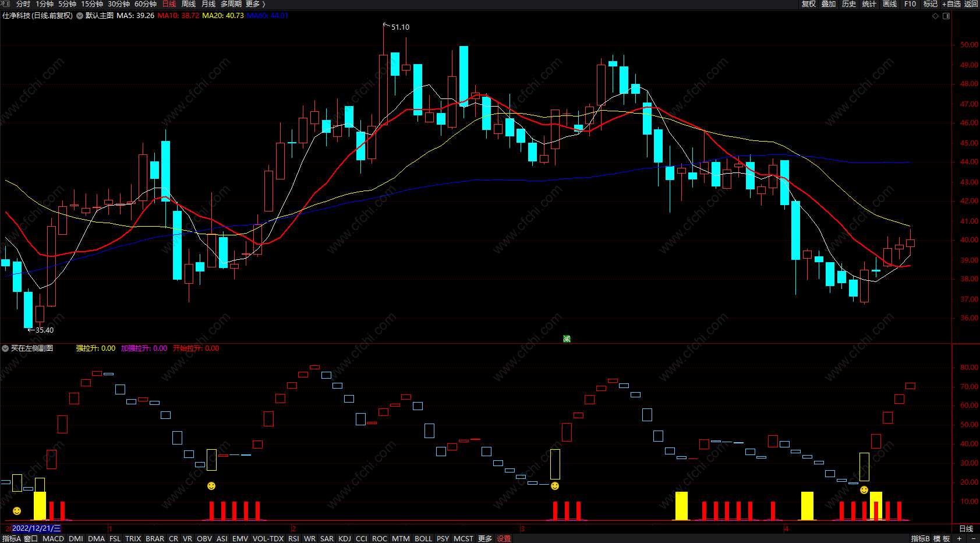Apply the VR indicator
980x543 pixels.
187,539
